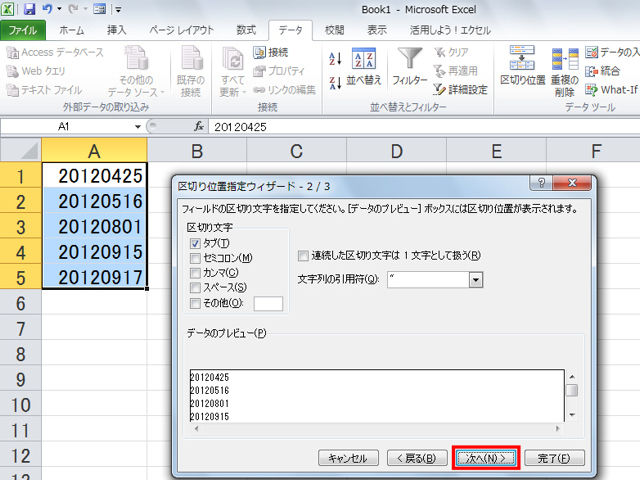The height and width of the screenshot is (480, 640).
Task: Click the formula bar showing 20120425
Action: pos(424,127)
